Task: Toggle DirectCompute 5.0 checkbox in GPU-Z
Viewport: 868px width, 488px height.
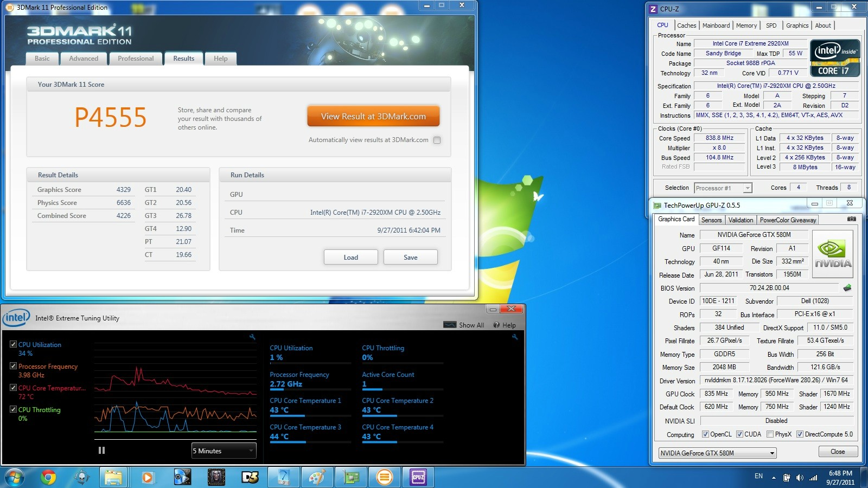Action: pyautogui.click(x=800, y=434)
